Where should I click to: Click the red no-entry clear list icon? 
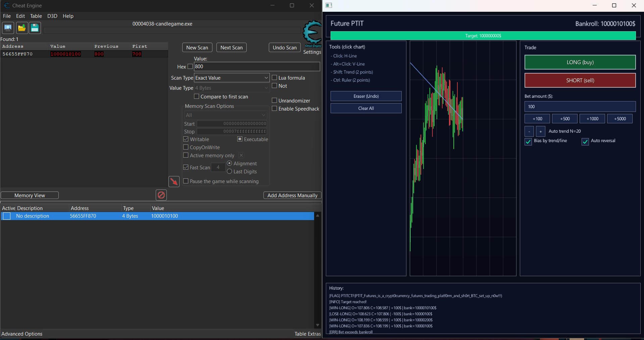coord(161,195)
